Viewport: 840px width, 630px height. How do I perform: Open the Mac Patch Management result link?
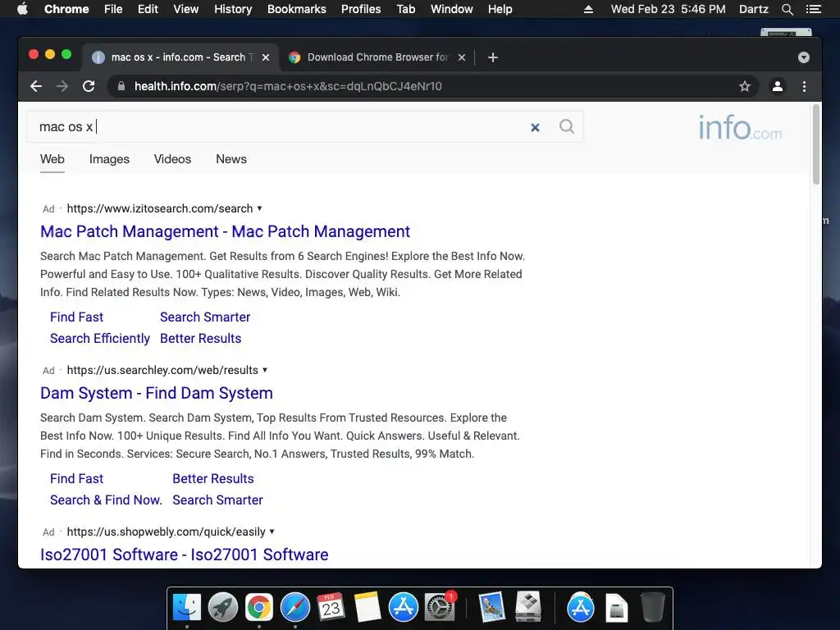(x=225, y=231)
